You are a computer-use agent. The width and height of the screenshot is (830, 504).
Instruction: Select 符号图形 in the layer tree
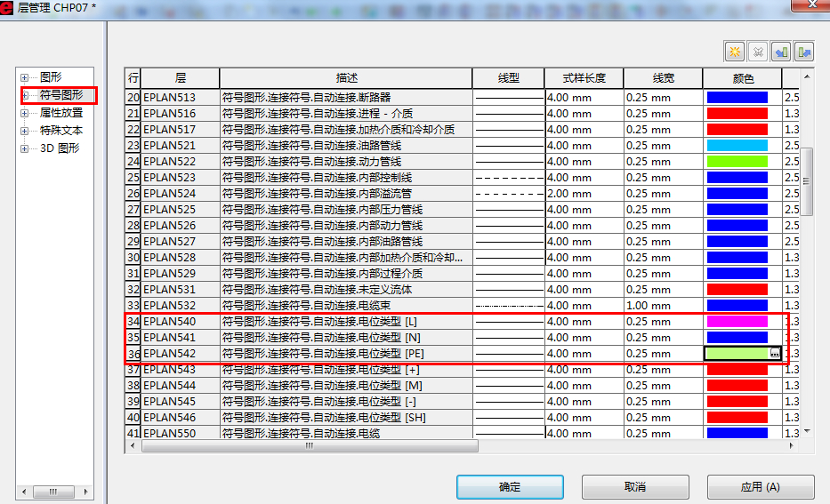(61, 95)
